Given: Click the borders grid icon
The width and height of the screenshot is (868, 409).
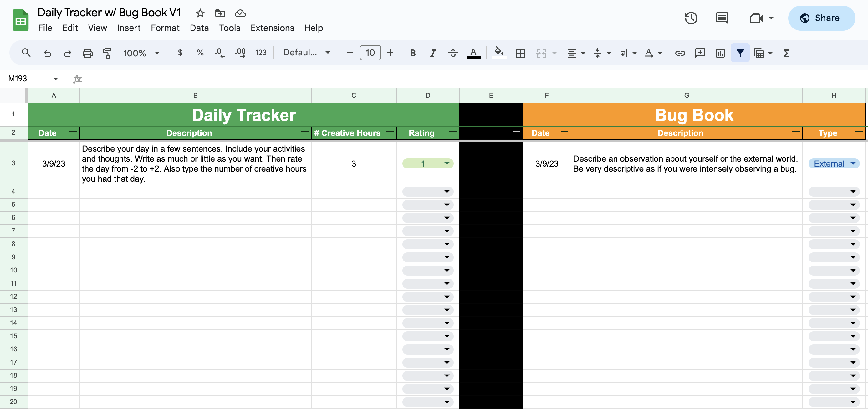Looking at the screenshot, I should 520,53.
